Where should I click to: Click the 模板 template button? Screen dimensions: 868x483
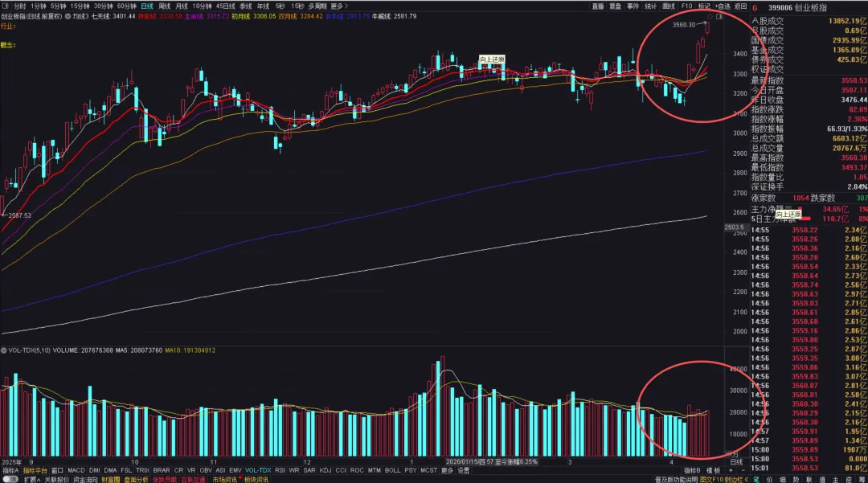tap(714, 470)
